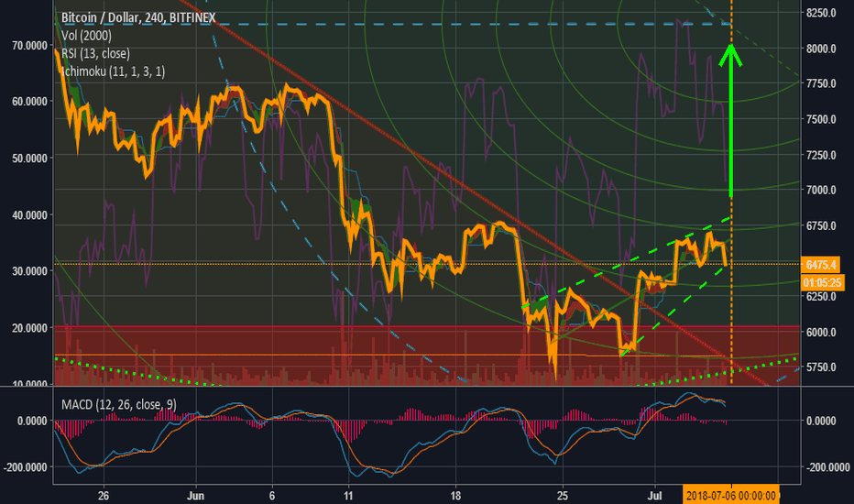Click the 8250.0 price axis value
The height and width of the screenshot is (504, 854).
pyautogui.click(x=821, y=13)
